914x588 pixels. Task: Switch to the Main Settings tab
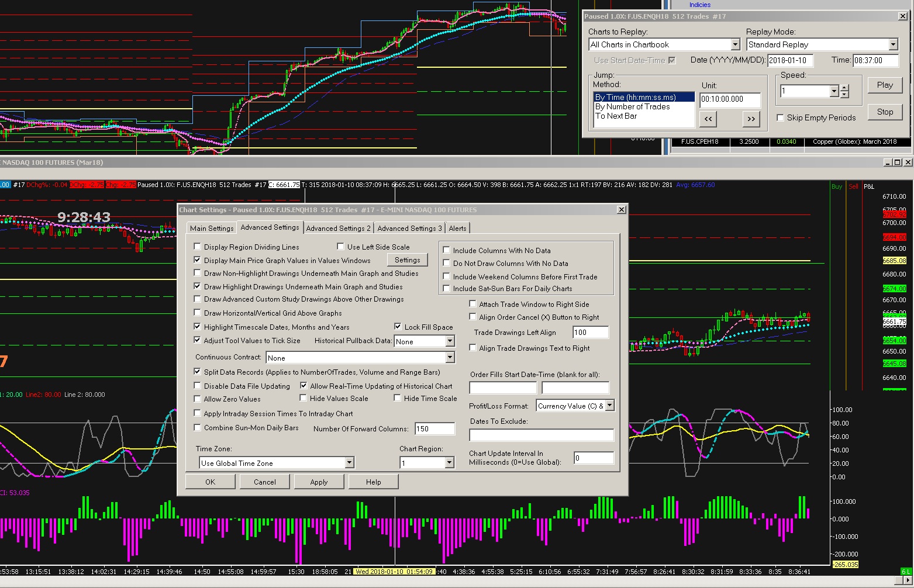coord(211,229)
